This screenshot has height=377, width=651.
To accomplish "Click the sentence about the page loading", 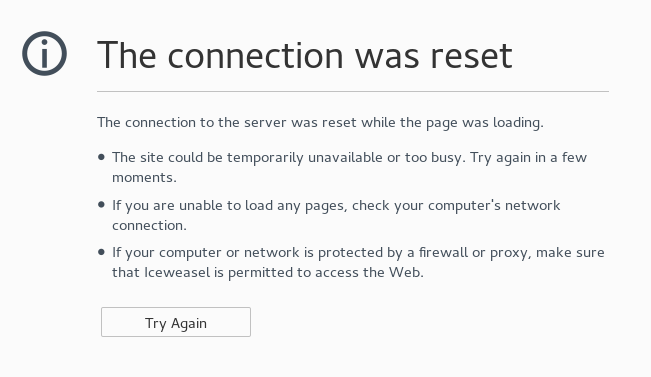I will pyautogui.click(x=320, y=122).
